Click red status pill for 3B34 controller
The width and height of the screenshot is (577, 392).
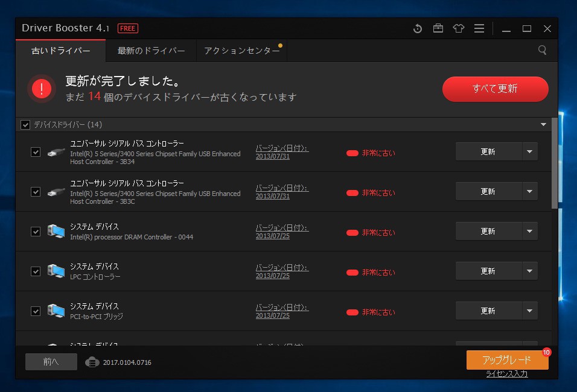pos(352,153)
